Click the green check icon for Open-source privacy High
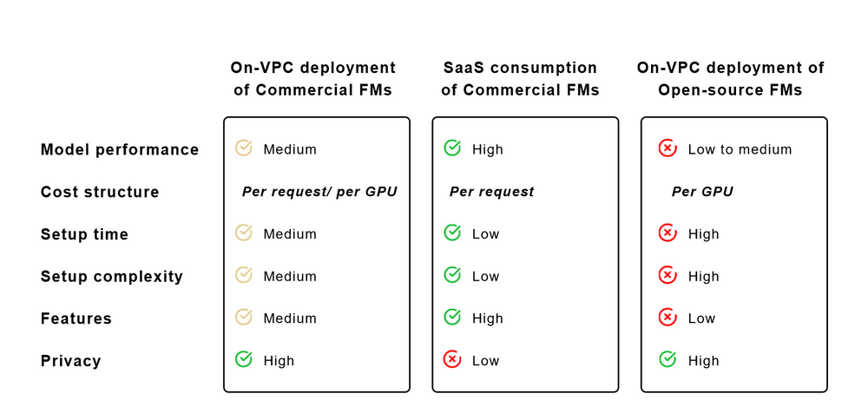The height and width of the screenshot is (420, 868). click(x=667, y=360)
